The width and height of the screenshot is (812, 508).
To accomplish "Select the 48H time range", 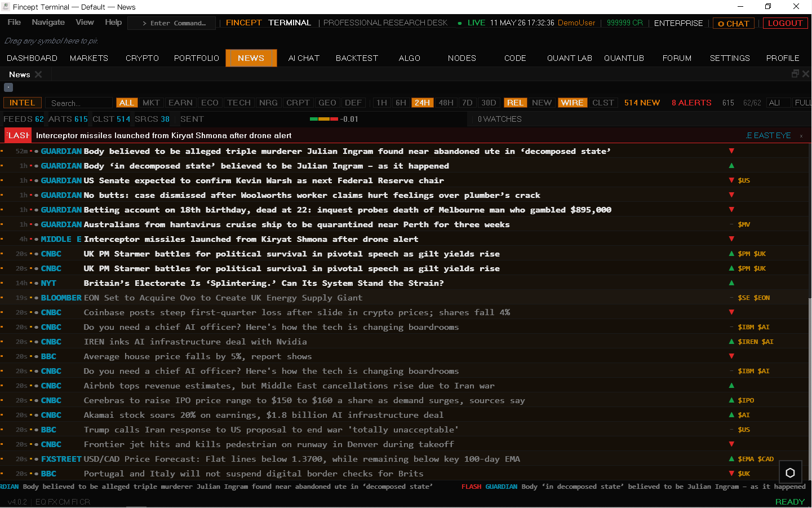I will click(x=446, y=103).
